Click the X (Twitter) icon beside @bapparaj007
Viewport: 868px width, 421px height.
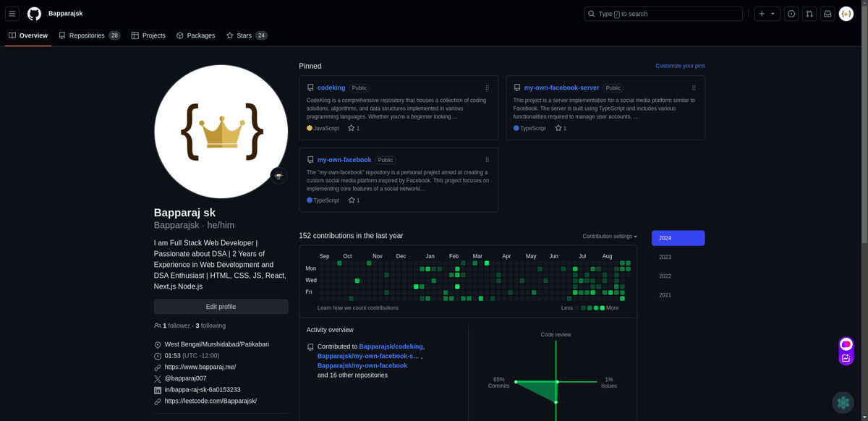click(158, 378)
